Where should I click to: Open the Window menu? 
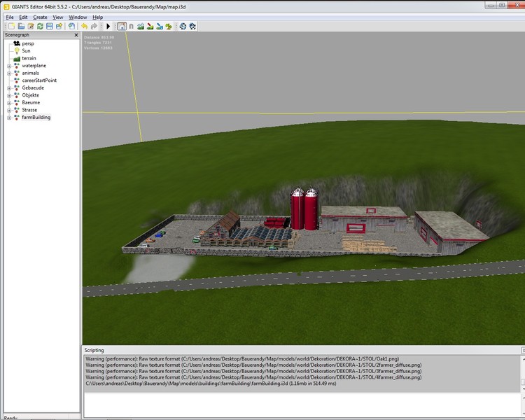click(78, 17)
